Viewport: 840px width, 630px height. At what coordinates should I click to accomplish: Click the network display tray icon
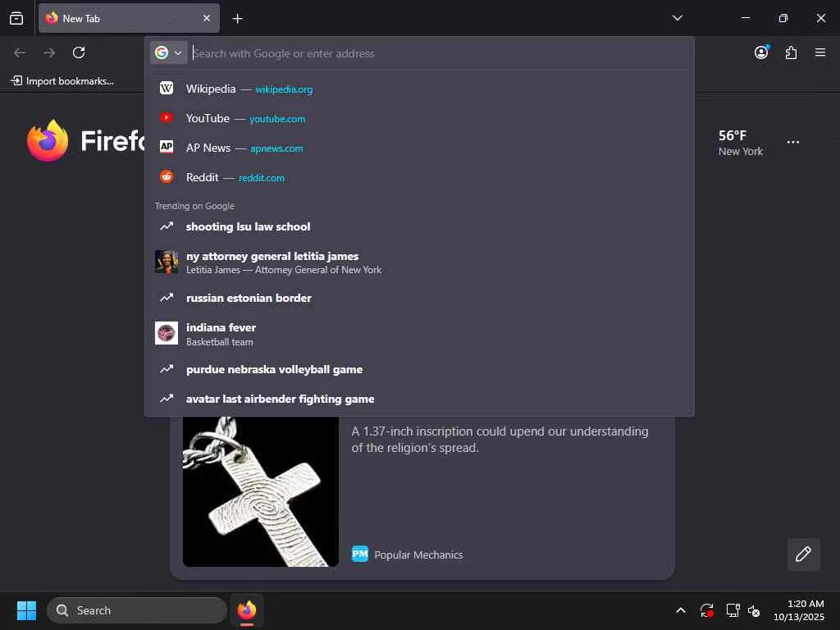[x=733, y=610]
